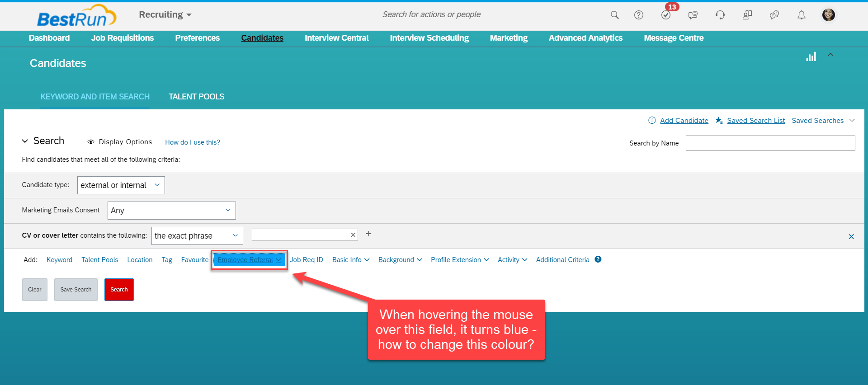The width and height of the screenshot is (868, 385).
Task: Add a Keyword criterion
Action: click(x=59, y=260)
